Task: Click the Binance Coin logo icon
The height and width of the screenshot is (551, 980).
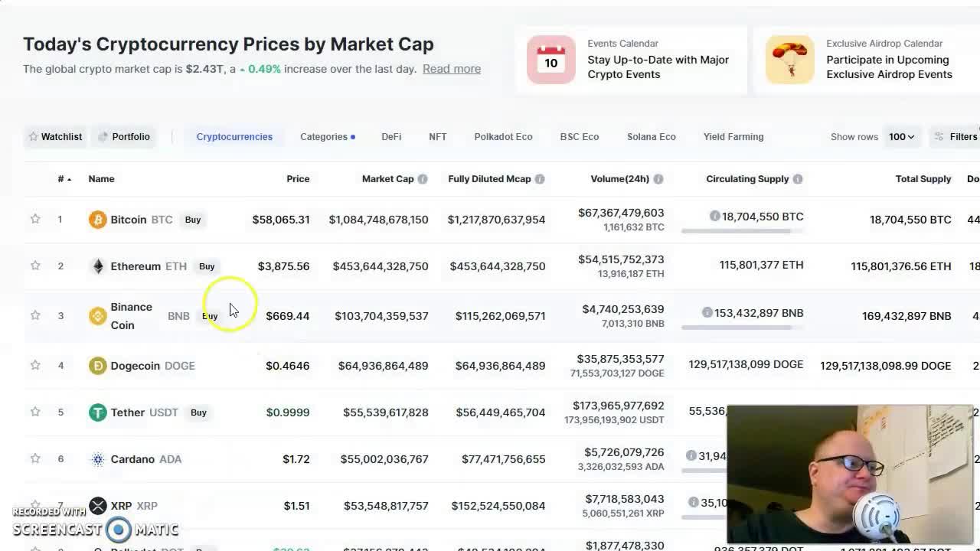Action: [97, 316]
